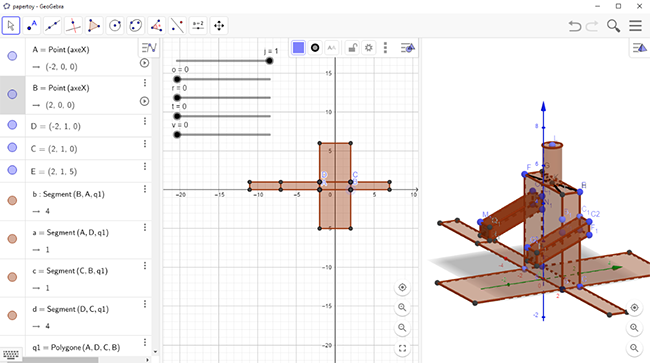Select the 'q1 = Polygone (A, D, C, B)' entry
The height and width of the screenshot is (363, 650).
click(x=76, y=348)
